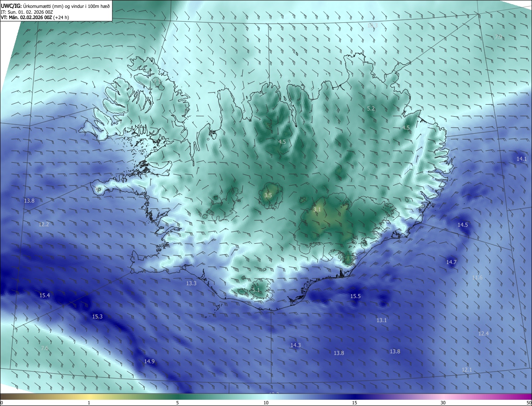
Task: Click the 14.9 value label on the map
Action: 149,361
